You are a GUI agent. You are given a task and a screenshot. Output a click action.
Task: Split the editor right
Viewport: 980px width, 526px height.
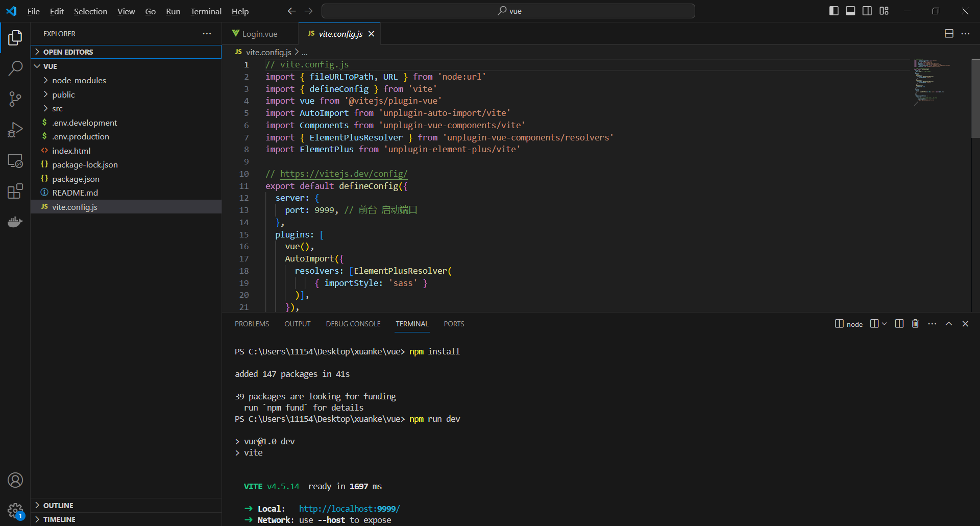pos(949,34)
